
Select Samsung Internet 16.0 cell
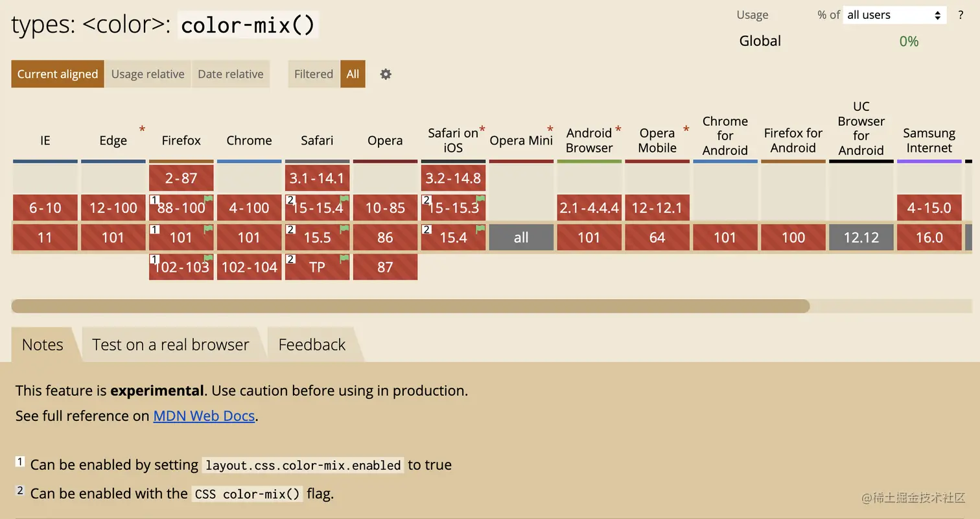(x=929, y=237)
